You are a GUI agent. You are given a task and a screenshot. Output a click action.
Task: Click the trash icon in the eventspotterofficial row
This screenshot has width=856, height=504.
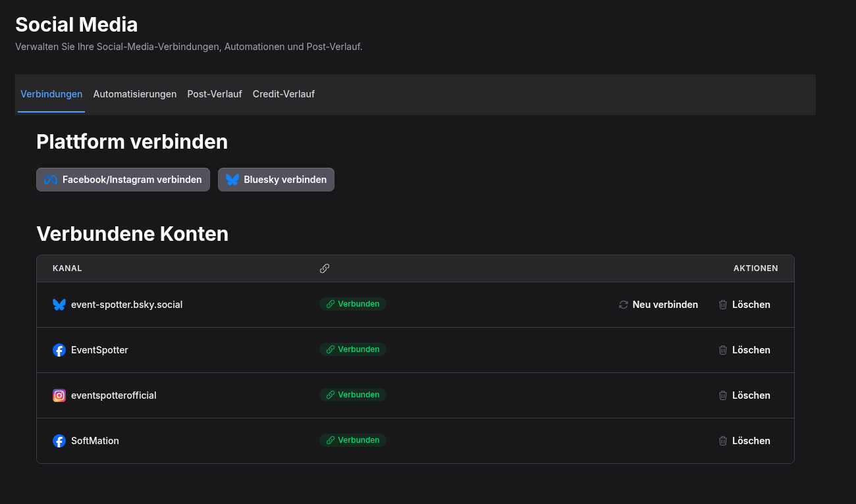(x=723, y=395)
